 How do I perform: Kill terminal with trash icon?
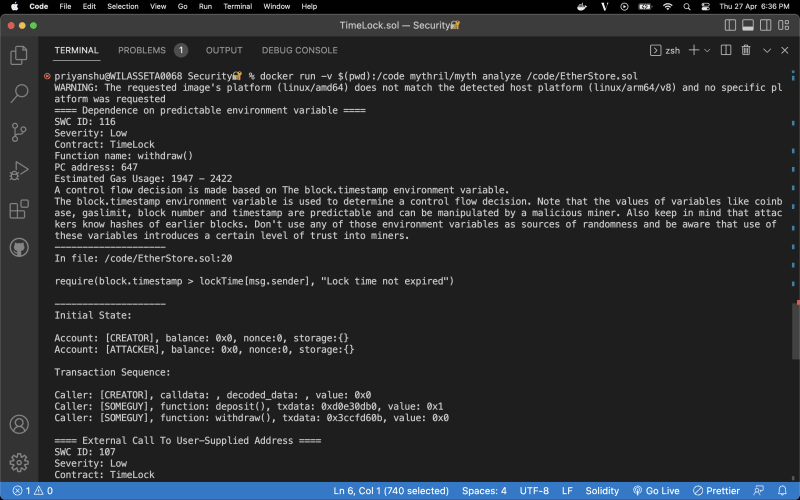[746, 50]
